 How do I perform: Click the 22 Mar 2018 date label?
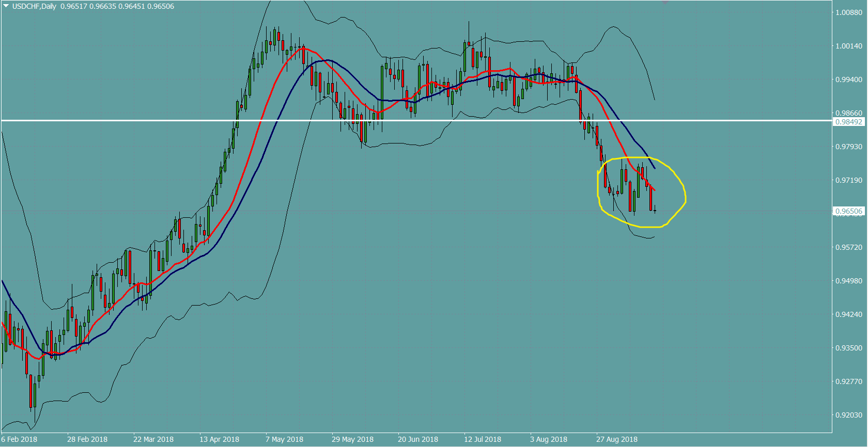tap(153, 439)
